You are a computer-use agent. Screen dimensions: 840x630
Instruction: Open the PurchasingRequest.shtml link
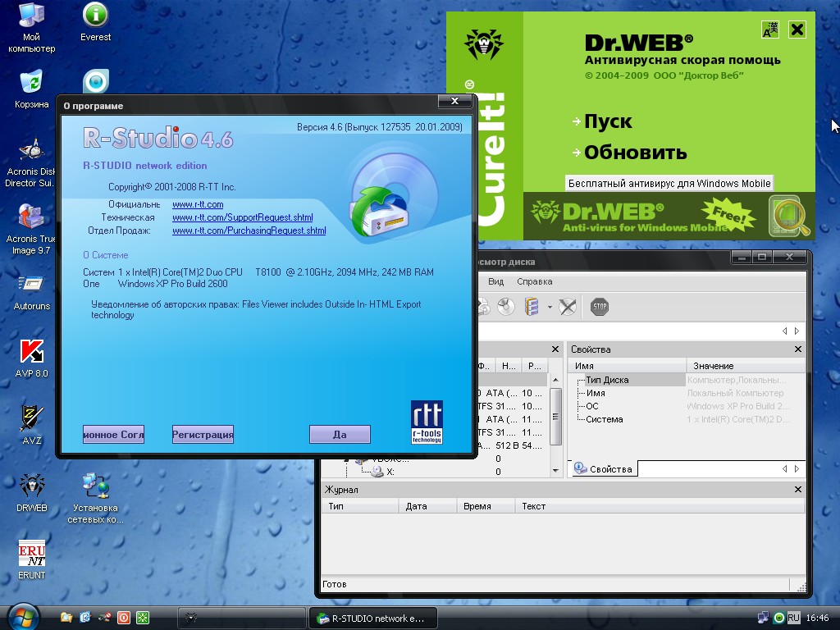click(x=249, y=231)
